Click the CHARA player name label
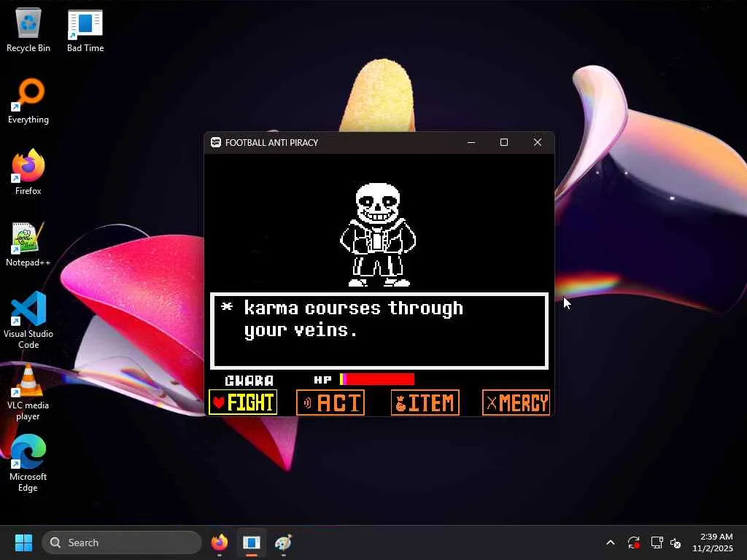Screen dimensions: 747x560 249,380
